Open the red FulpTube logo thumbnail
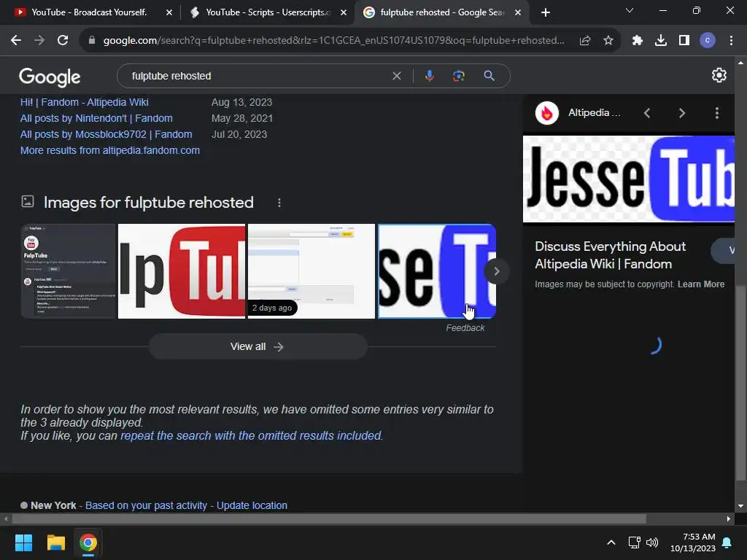Screen dimensions: 747x560 (182, 271)
